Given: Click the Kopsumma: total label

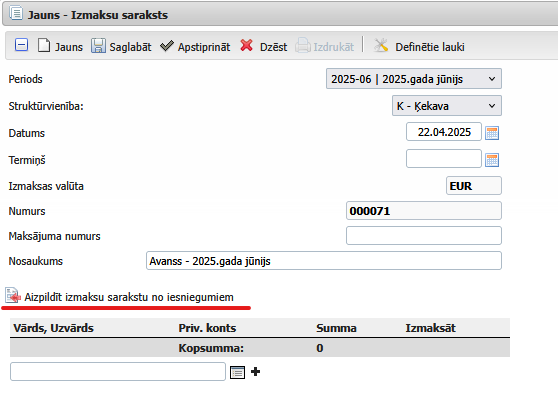Looking at the screenshot, I should [211, 348].
